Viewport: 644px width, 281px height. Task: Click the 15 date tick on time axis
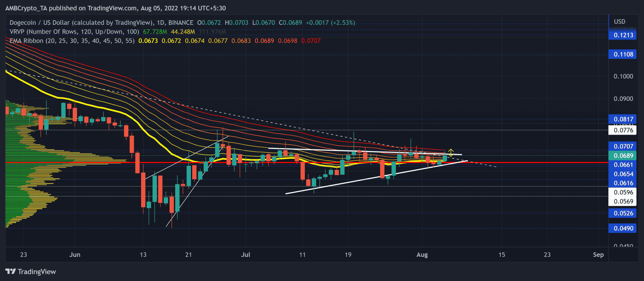click(x=502, y=255)
